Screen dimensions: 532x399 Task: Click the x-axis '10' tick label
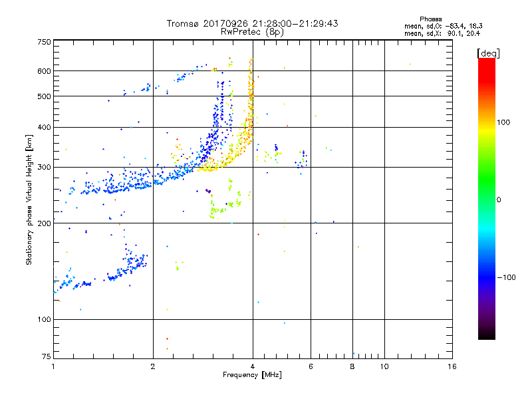(384, 366)
